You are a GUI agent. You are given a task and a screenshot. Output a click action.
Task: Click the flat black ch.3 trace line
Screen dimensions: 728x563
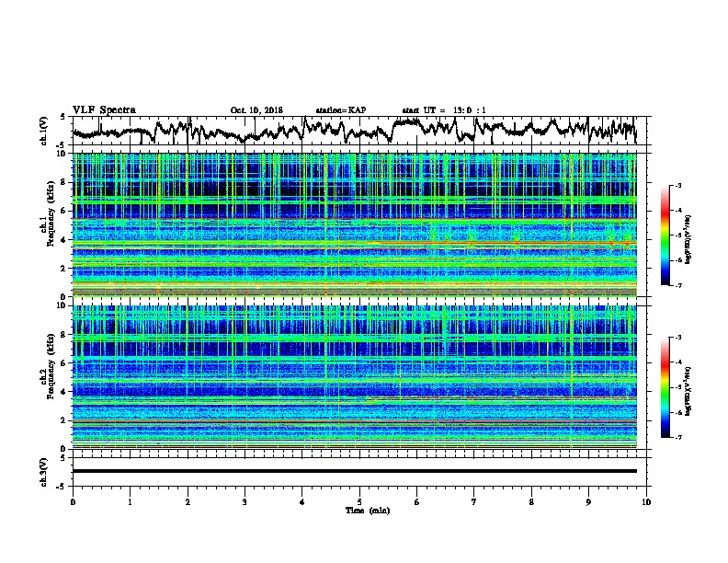point(354,471)
